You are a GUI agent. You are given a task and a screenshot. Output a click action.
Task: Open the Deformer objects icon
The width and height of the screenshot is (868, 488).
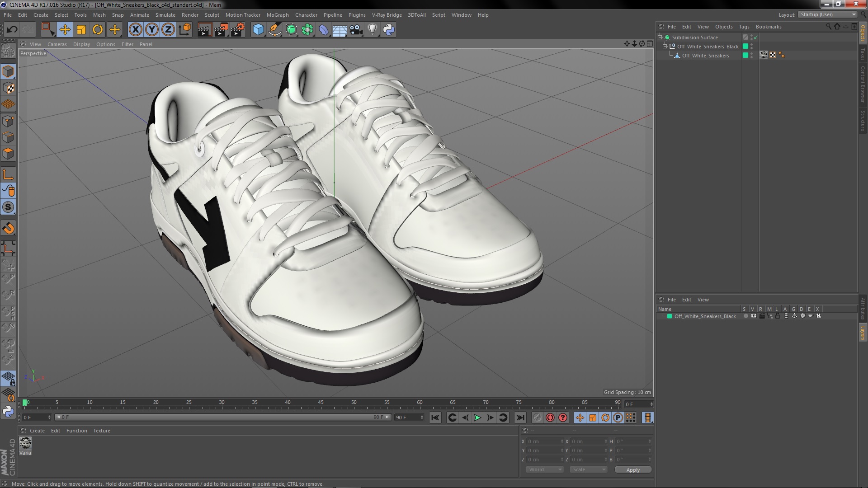(x=324, y=30)
